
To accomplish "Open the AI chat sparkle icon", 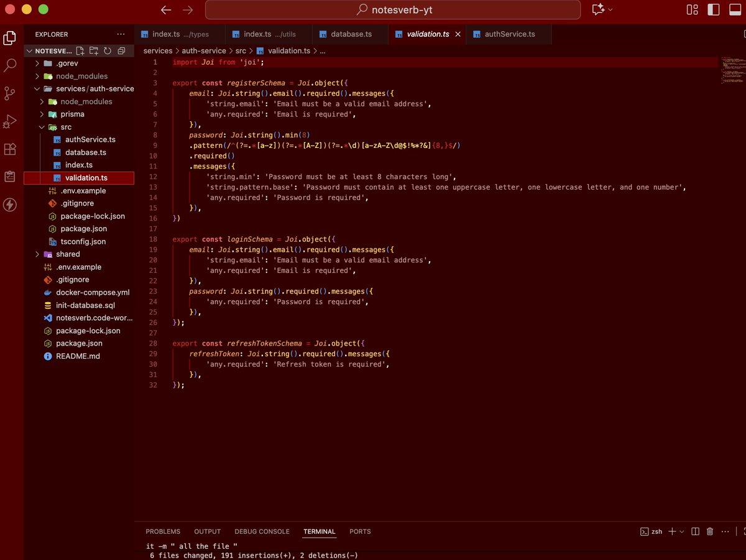I will [x=598, y=9].
